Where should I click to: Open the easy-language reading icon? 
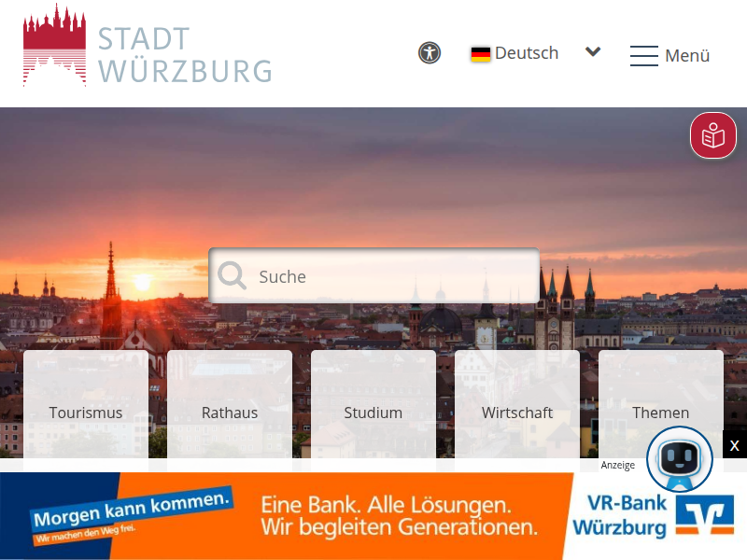713,135
